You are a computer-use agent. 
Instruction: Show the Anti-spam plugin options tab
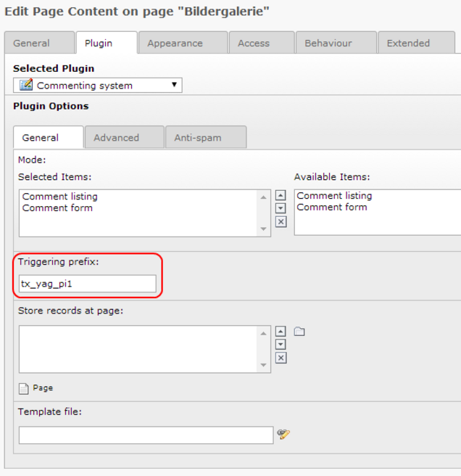point(198,138)
